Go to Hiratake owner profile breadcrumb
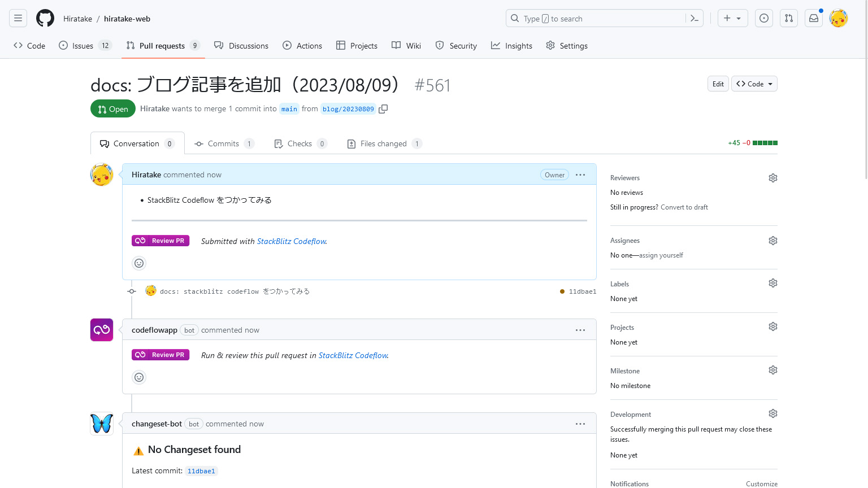 tap(77, 19)
